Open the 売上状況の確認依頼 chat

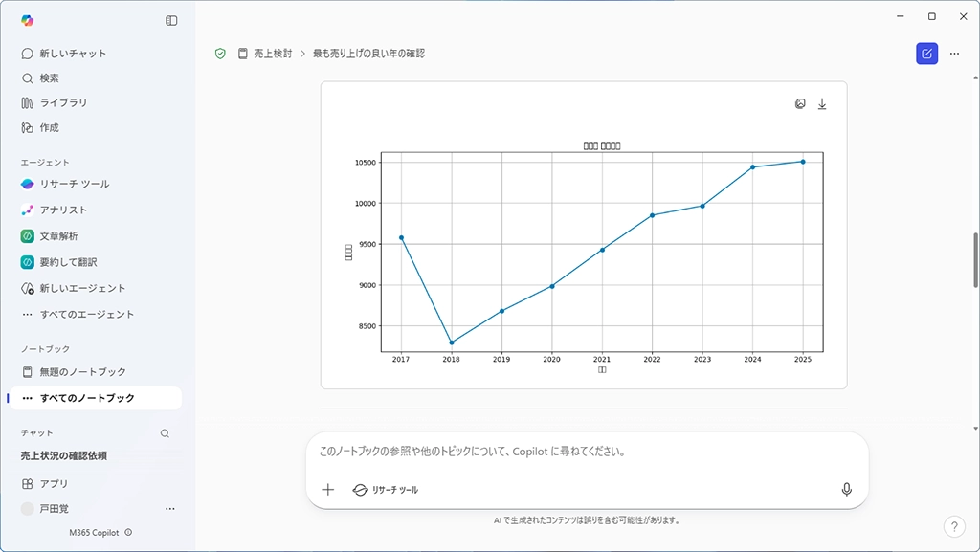pos(64,456)
